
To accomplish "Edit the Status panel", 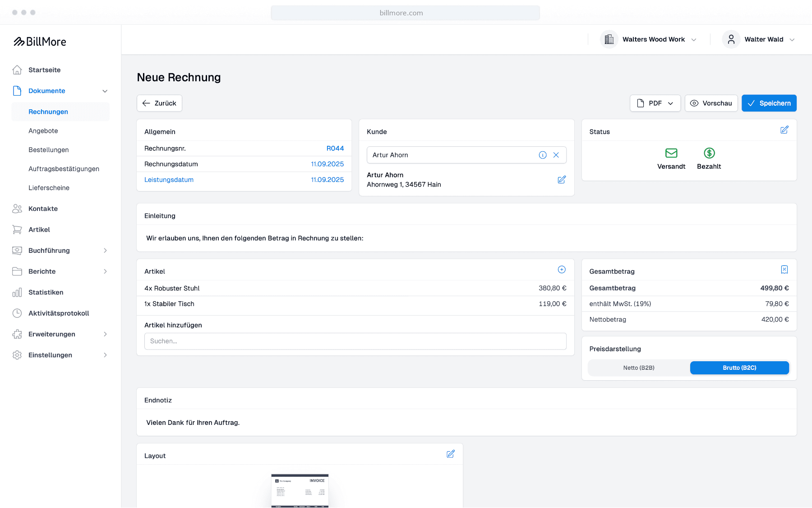I will point(784,130).
